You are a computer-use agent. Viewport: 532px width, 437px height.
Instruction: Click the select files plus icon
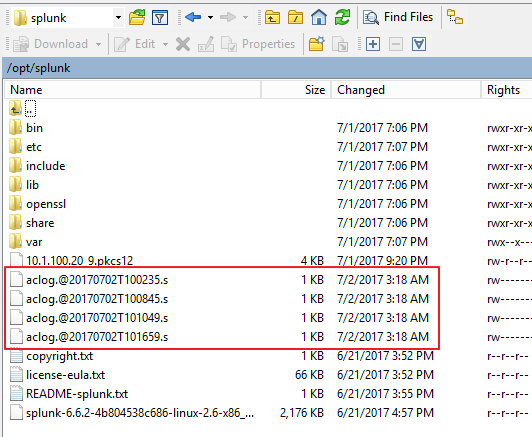click(373, 44)
